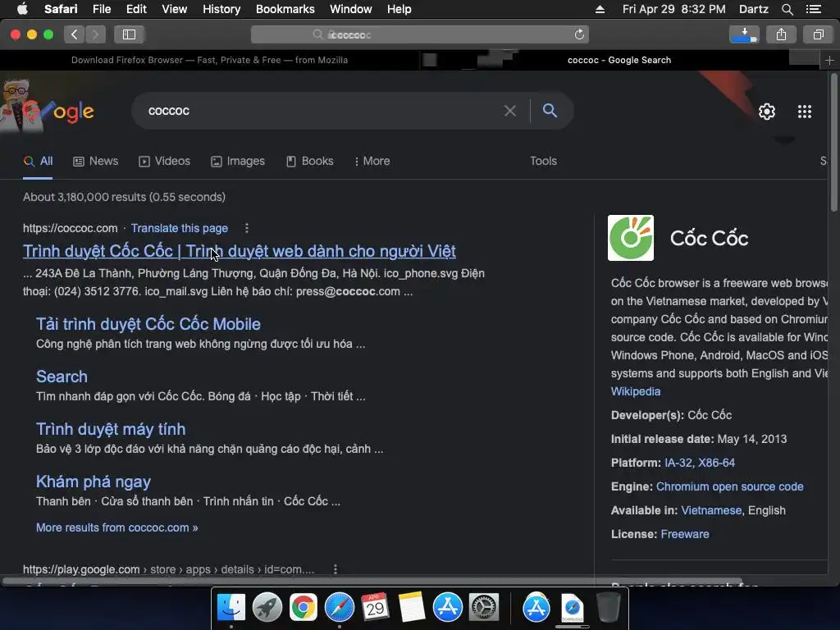Viewport: 840px width, 630px height.
Task: Click the Google search magnifier button
Action: pos(550,111)
